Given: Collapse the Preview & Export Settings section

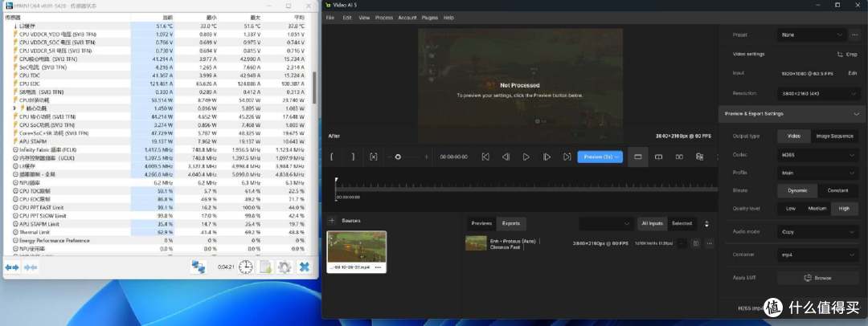Looking at the screenshot, I should (856, 113).
